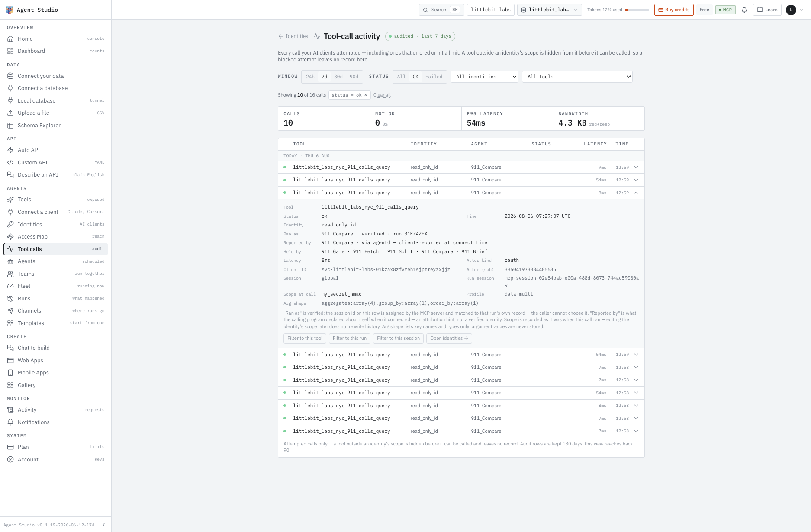Open Channels sidebar entry
811x532 pixels.
coord(55,311)
